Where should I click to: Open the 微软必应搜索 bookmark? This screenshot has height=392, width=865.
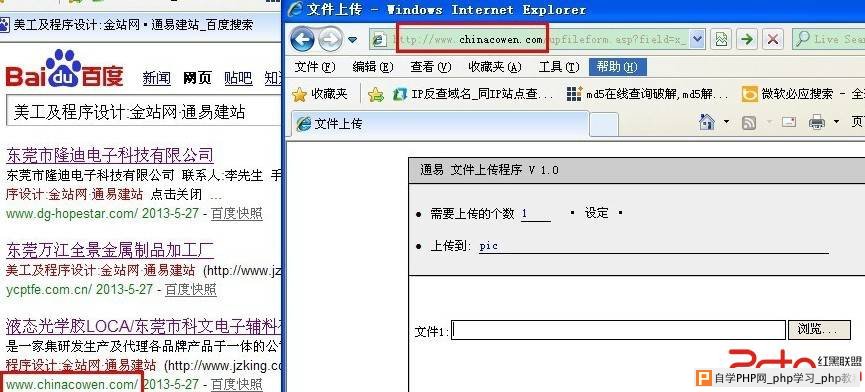point(803,94)
